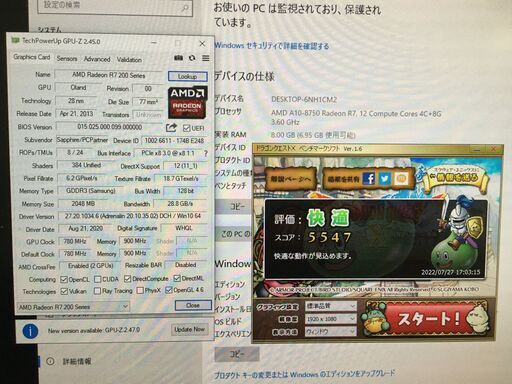Click the Shaders value 384 Unified
512x384 pixels.
point(86,165)
